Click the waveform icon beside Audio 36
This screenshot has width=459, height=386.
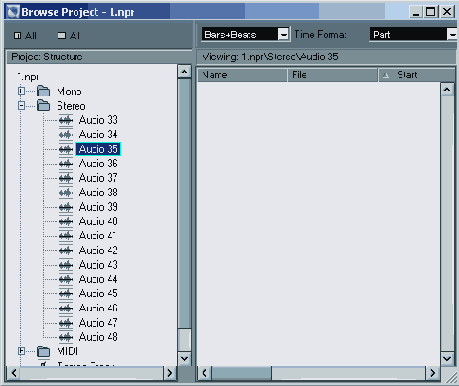pos(66,164)
